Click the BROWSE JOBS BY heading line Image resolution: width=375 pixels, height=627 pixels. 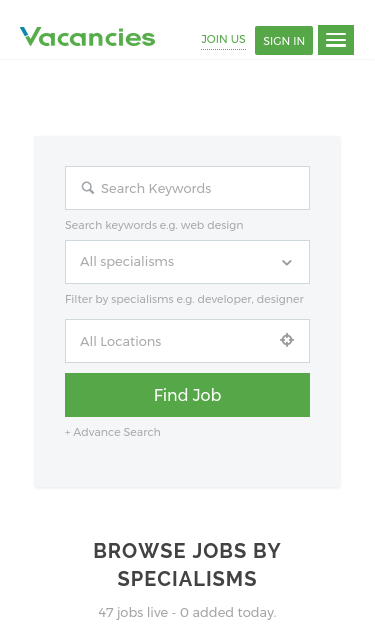click(x=187, y=551)
